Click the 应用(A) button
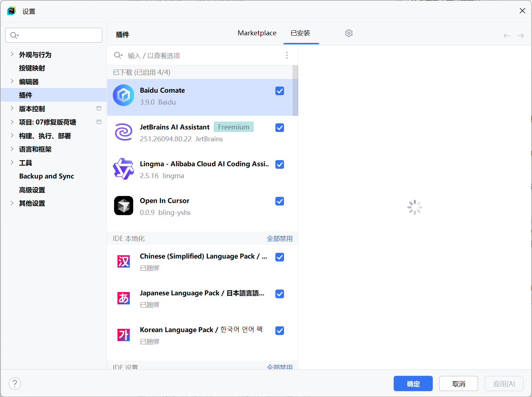The width and height of the screenshot is (532, 397). coord(504,384)
